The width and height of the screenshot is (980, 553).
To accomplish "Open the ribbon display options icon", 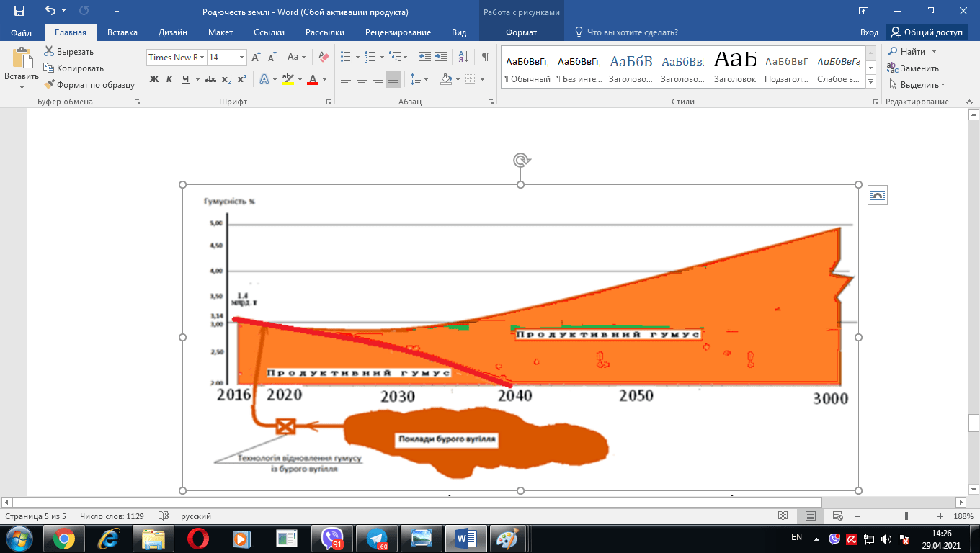I will pos(863,12).
